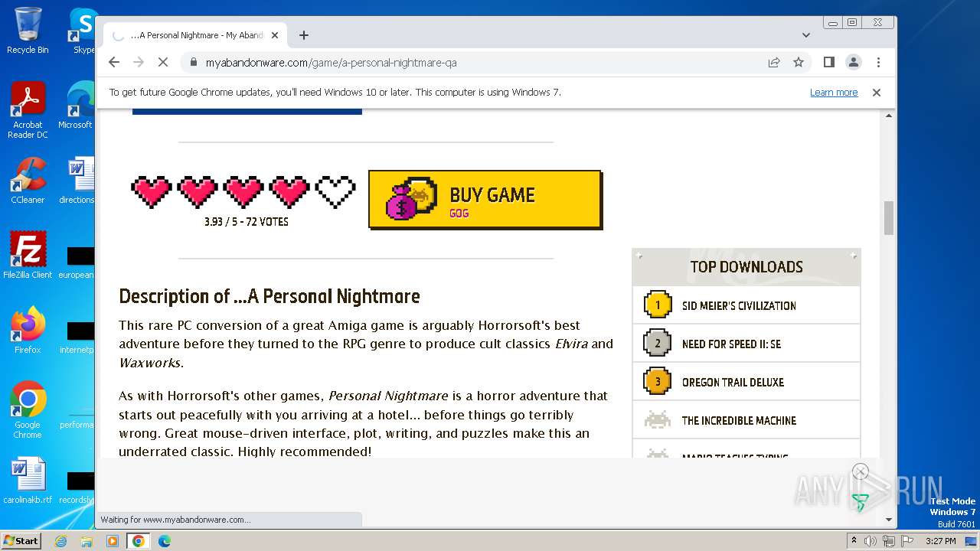Click the taskbar clock showing 3:27 PM
The height and width of the screenshot is (551, 980).
click(x=941, y=541)
